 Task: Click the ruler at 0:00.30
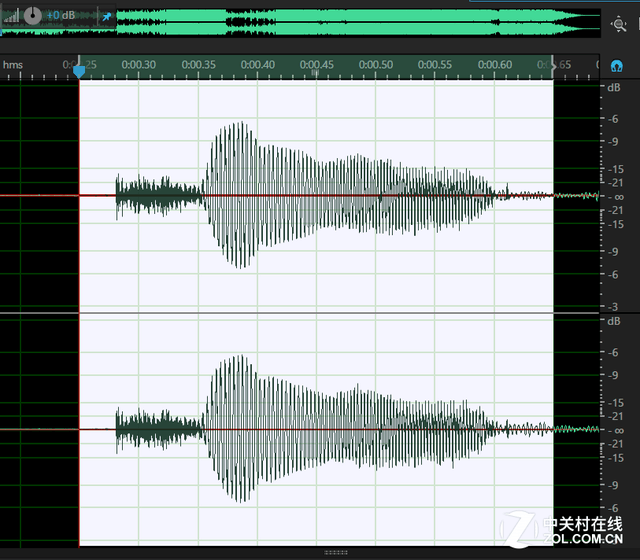138,65
